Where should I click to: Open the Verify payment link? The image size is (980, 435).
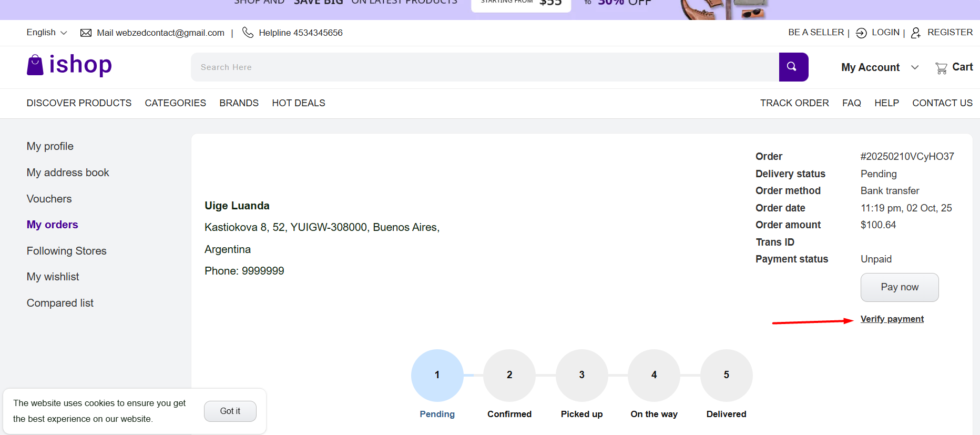(892, 319)
